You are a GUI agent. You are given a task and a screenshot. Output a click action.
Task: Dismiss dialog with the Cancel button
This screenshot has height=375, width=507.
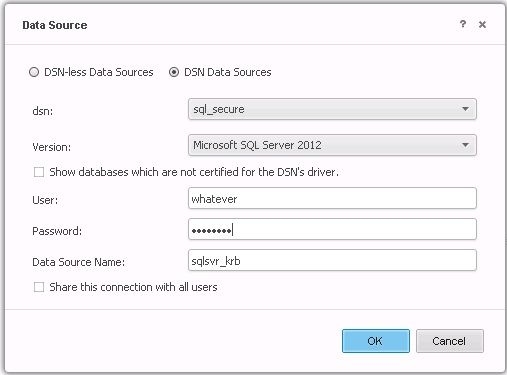[x=450, y=341]
